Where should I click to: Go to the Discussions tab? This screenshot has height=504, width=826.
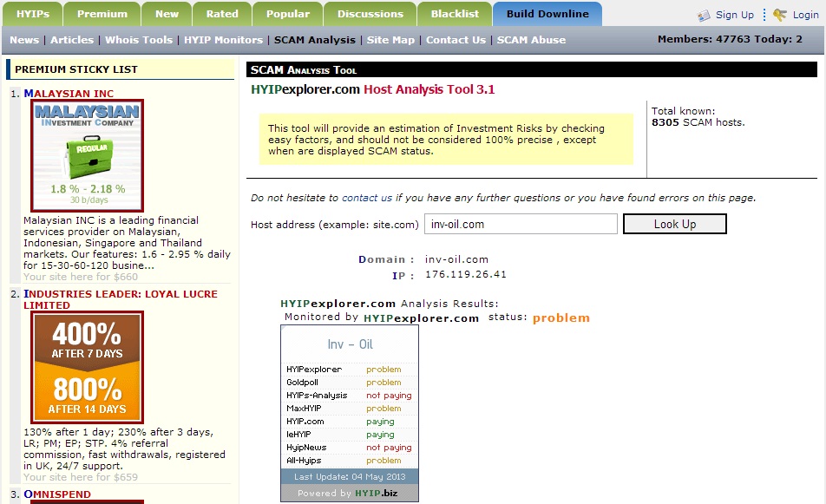(370, 14)
